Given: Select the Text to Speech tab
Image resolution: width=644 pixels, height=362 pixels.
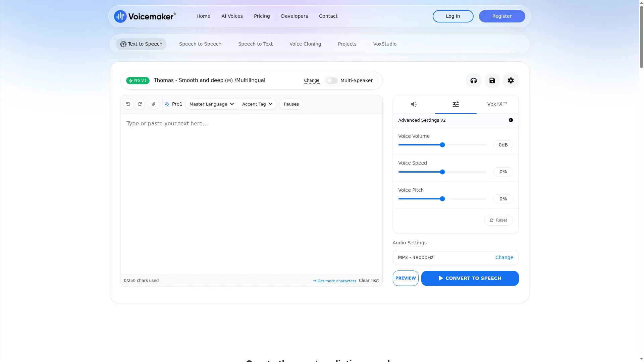Looking at the screenshot, I should (x=141, y=44).
